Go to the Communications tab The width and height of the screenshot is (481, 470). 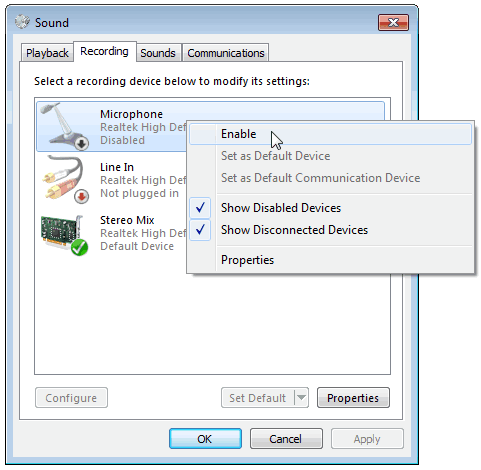point(226,53)
